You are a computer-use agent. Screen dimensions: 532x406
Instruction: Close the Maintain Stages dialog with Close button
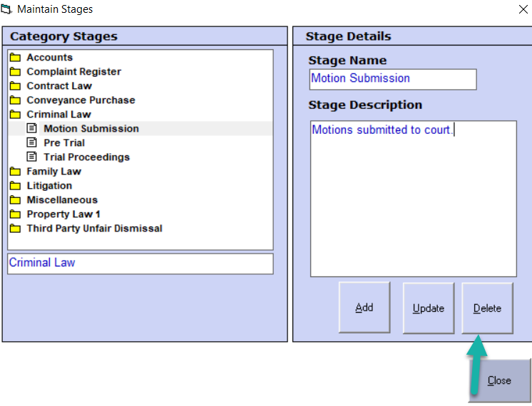(x=499, y=381)
